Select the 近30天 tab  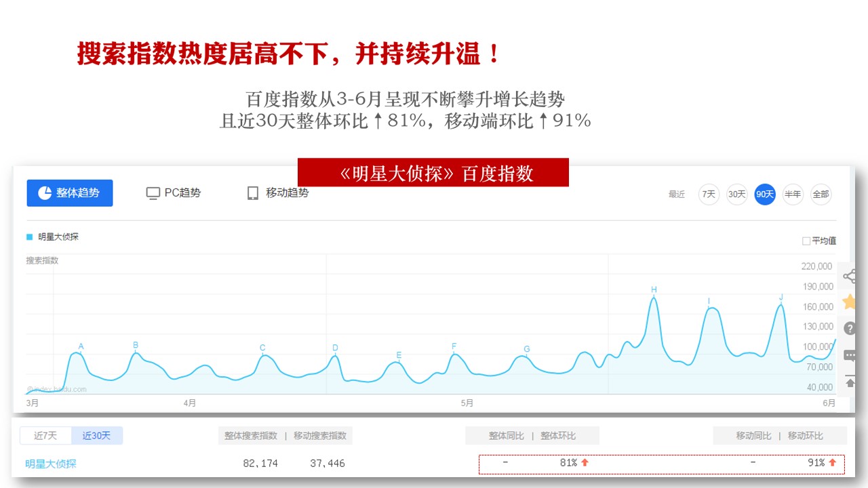tap(96, 436)
